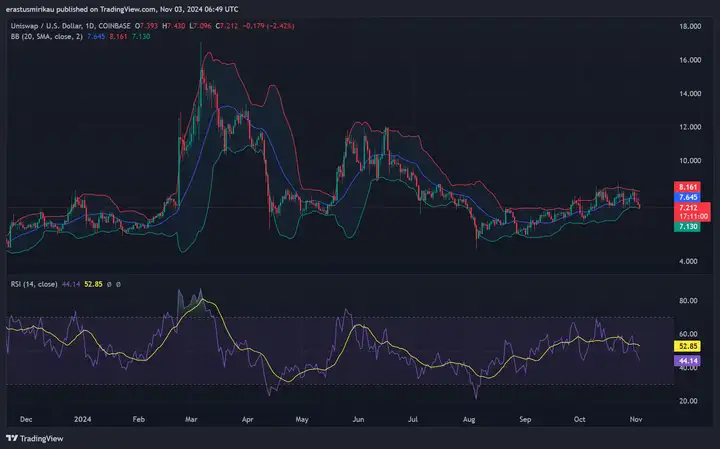This screenshot has width=720, height=449.
Task: Click the 'Aug' date axis label
Action: click(469, 419)
